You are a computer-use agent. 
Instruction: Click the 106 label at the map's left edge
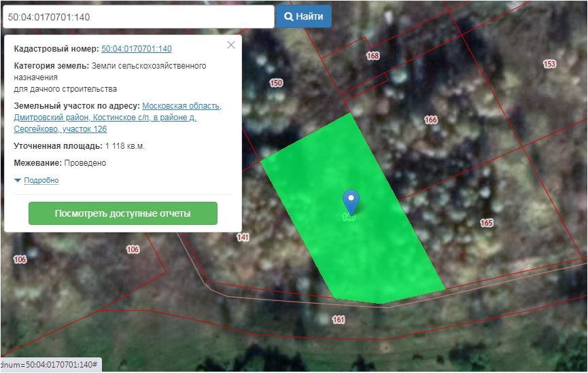pos(20,260)
